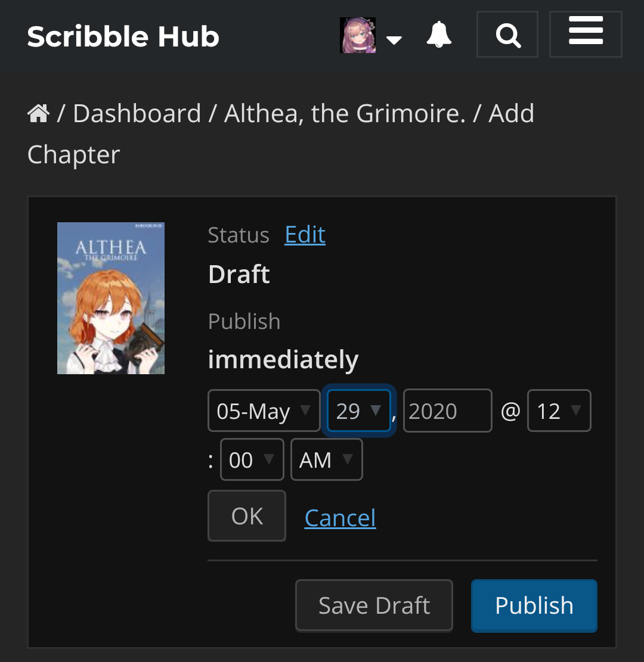Click the 2020 year input field
Image resolution: width=644 pixels, height=662 pixels.
coord(447,410)
